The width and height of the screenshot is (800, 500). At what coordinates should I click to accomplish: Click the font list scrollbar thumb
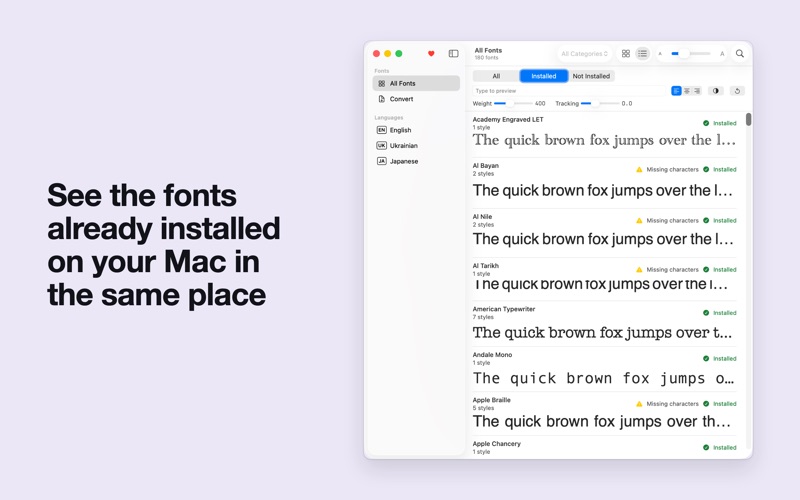(x=748, y=119)
